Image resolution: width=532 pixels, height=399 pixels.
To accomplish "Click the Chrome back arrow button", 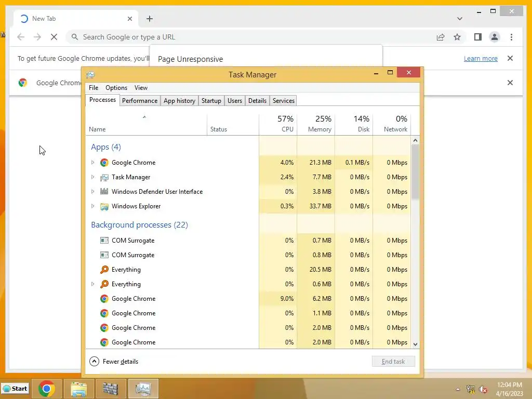I will point(21,37).
